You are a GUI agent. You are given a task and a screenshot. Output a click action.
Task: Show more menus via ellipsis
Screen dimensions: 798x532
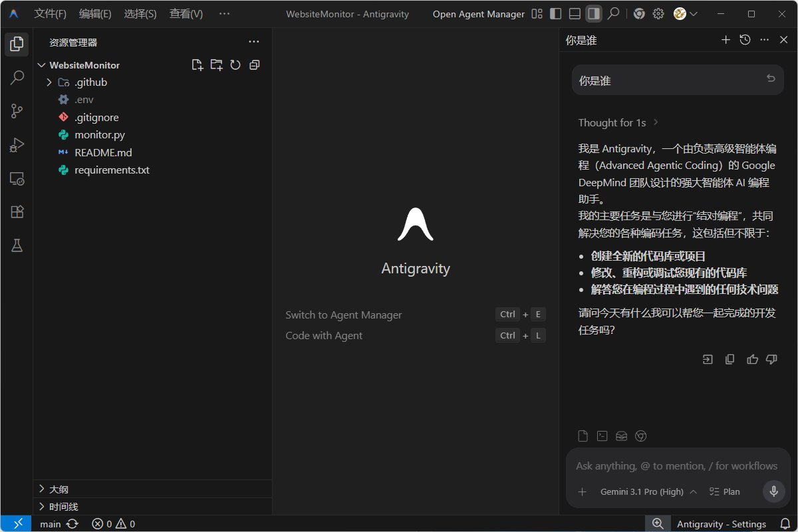224,14
